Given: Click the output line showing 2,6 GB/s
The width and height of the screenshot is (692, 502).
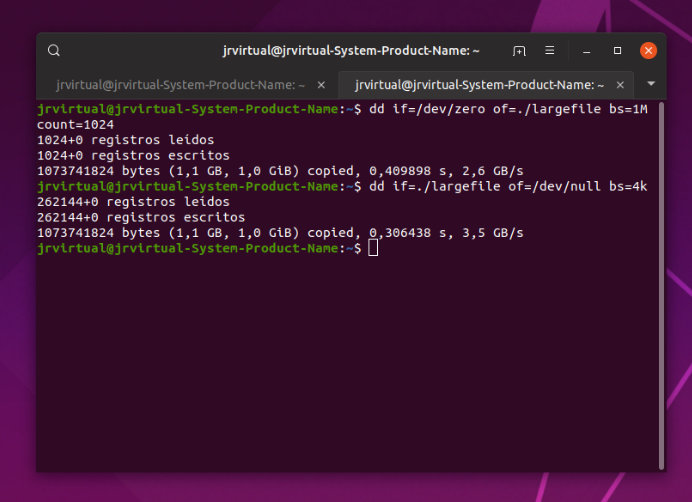Looking at the screenshot, I should pyautogui.click(x=280, y=171).
